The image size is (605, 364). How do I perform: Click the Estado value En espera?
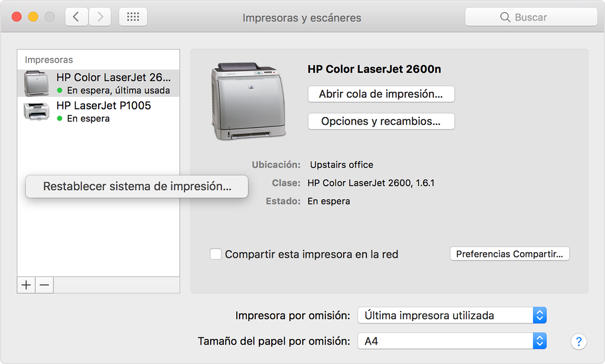tap(329, 201)
